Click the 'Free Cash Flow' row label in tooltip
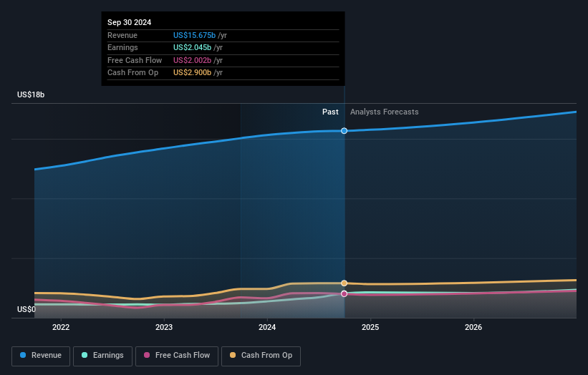588x375 pixels. coord(135,60)
